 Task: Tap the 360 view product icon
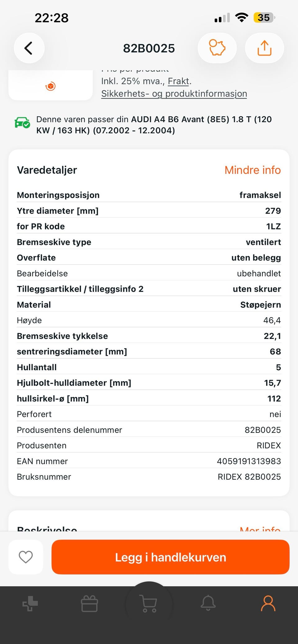click(x=51, y=86)
